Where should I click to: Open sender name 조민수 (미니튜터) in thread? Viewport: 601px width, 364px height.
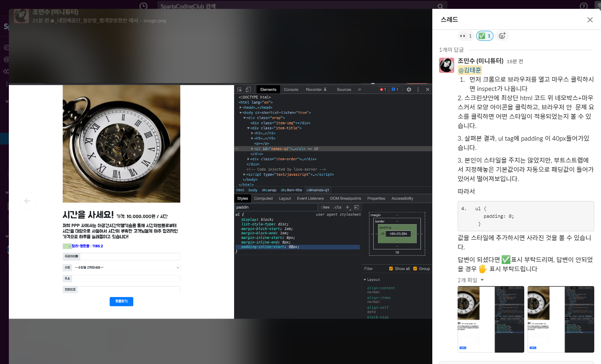pyautogui.click(x=480, y=61)
